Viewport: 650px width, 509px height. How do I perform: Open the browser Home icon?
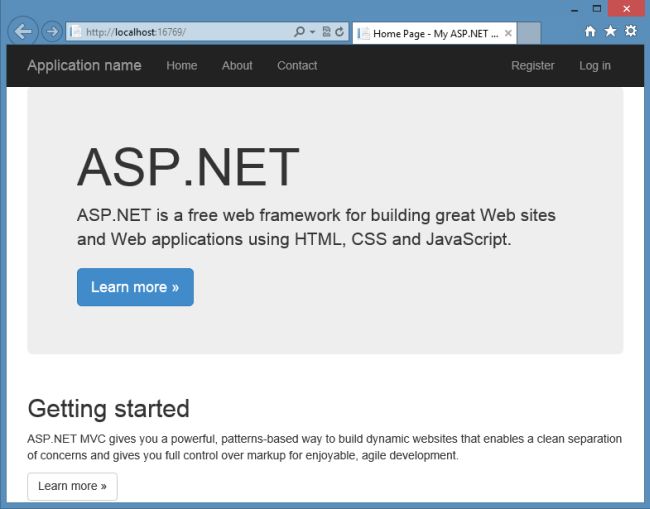590,31
